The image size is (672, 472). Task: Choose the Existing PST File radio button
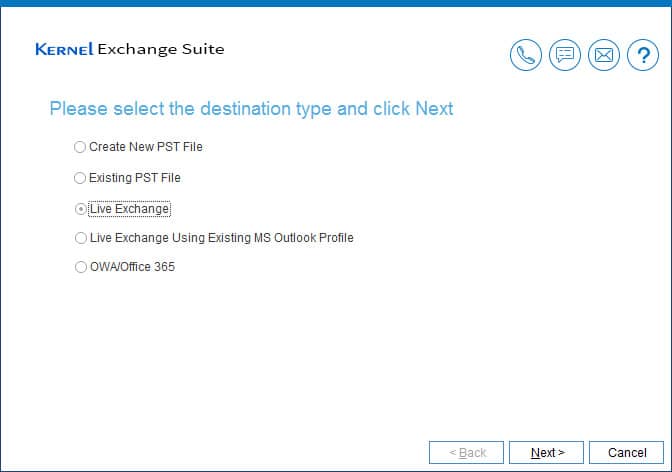coord(80,178)
